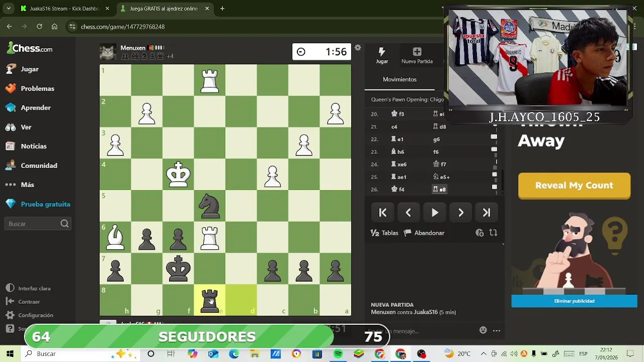The height and width of the screenshot is (362, 644).
Task: View site information icon in address bar
Action: click(72, 27)
